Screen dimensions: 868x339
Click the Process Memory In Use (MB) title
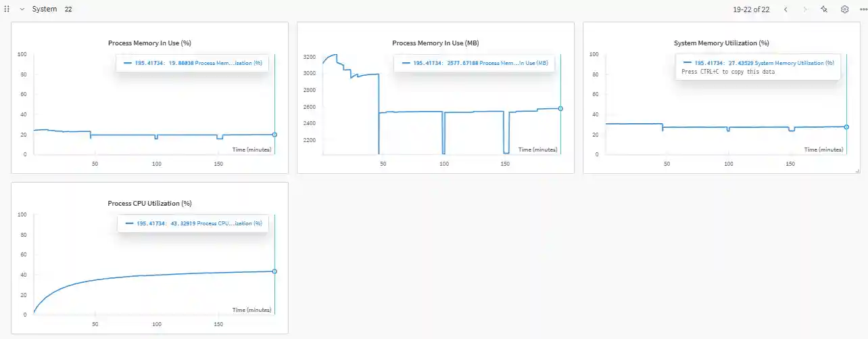[435, 43]
